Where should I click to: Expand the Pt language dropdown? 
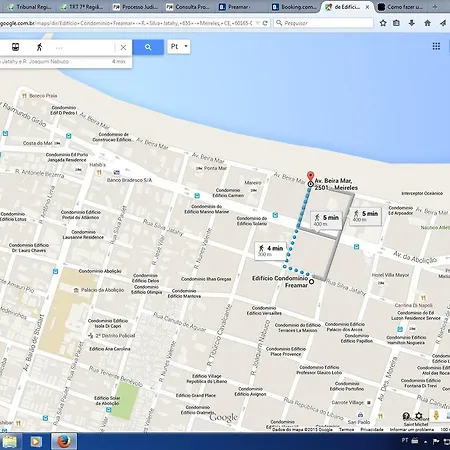click(179, 47)
